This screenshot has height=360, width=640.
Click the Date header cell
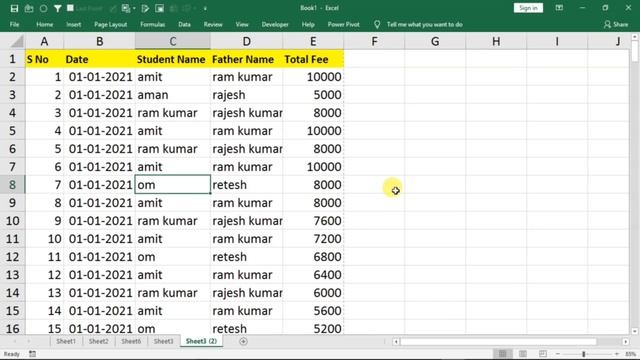coord(99,59)
